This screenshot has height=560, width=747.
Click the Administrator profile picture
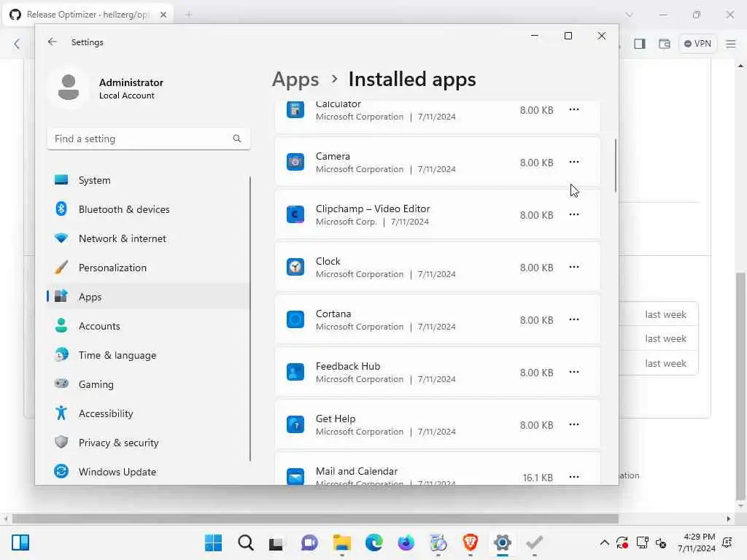tap(69, 87)
